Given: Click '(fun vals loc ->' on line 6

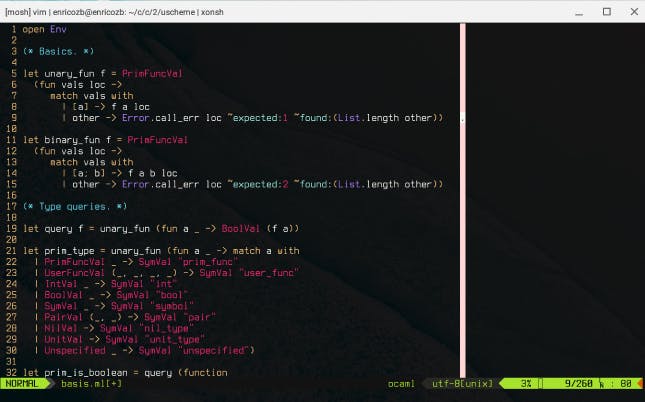Looking at the screenshot, I should coord(78,85).
